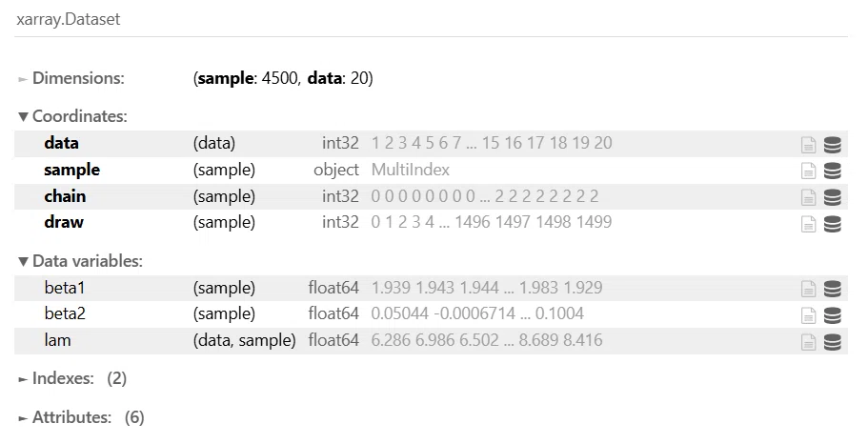Screen dimensions: 868x444
Task: Collapse the Data variables section
Action: (x=80, y=261)
